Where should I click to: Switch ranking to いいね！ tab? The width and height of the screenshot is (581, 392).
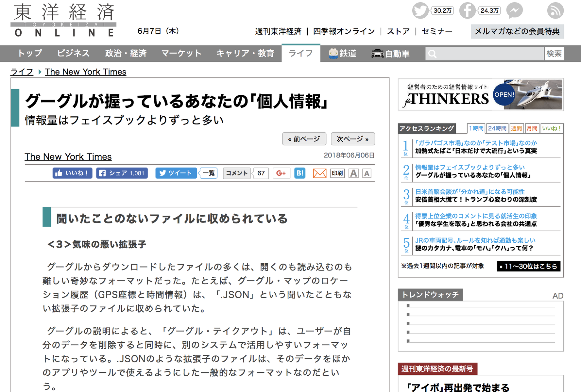pyautogui.click(x=552, y=128)
